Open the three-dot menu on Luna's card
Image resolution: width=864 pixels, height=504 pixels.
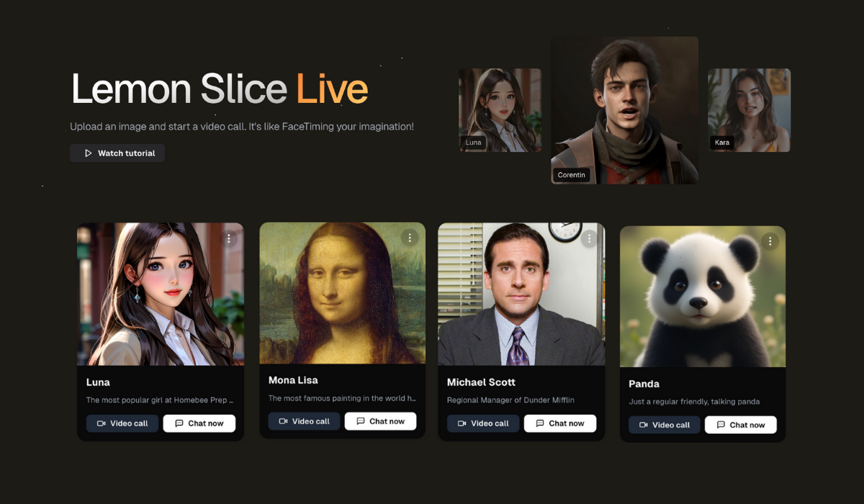[229, 238]
